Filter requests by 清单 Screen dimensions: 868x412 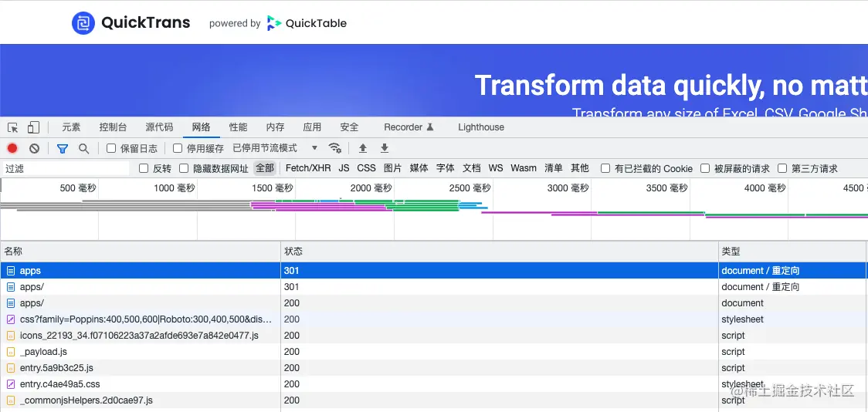[554, 168]
